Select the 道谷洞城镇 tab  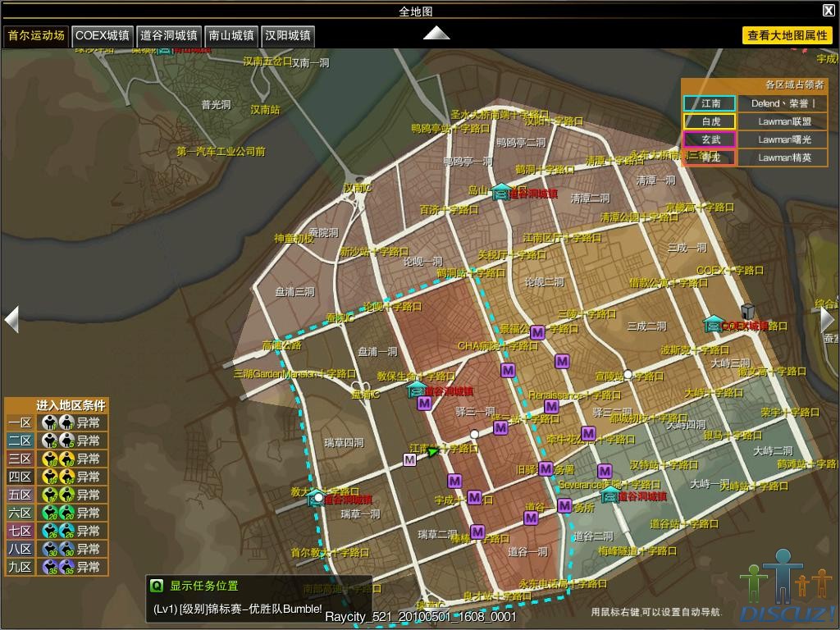pyautogui.click(x=169, y=36)
